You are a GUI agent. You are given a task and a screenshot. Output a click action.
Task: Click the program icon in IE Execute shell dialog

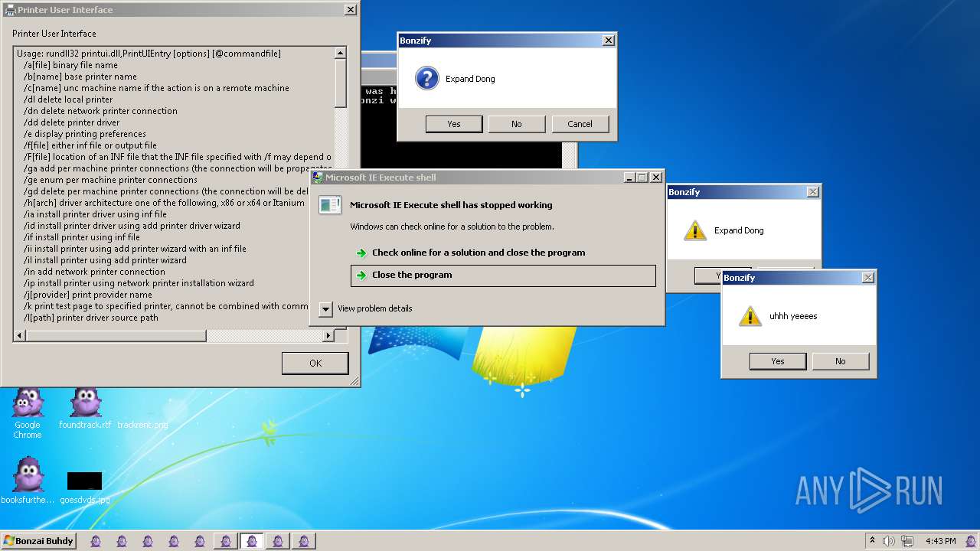tap(330, 205)
